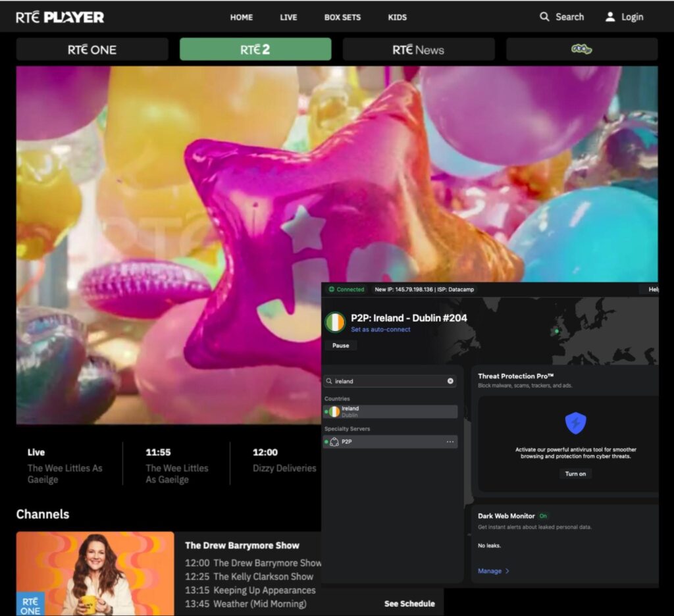The width and height of the screenshot is (674, 616).
Task: Click the chevron next to Manage
Action: tap(507, 571)
